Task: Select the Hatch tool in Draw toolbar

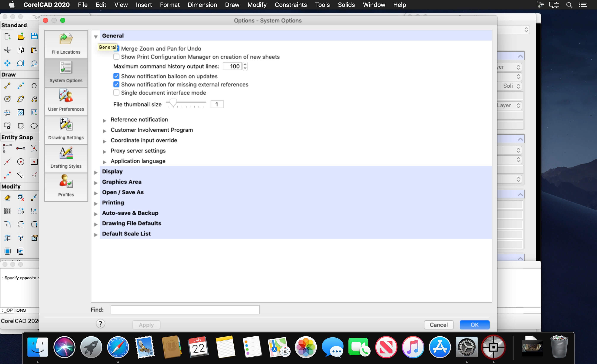Action: pos(21,112)
